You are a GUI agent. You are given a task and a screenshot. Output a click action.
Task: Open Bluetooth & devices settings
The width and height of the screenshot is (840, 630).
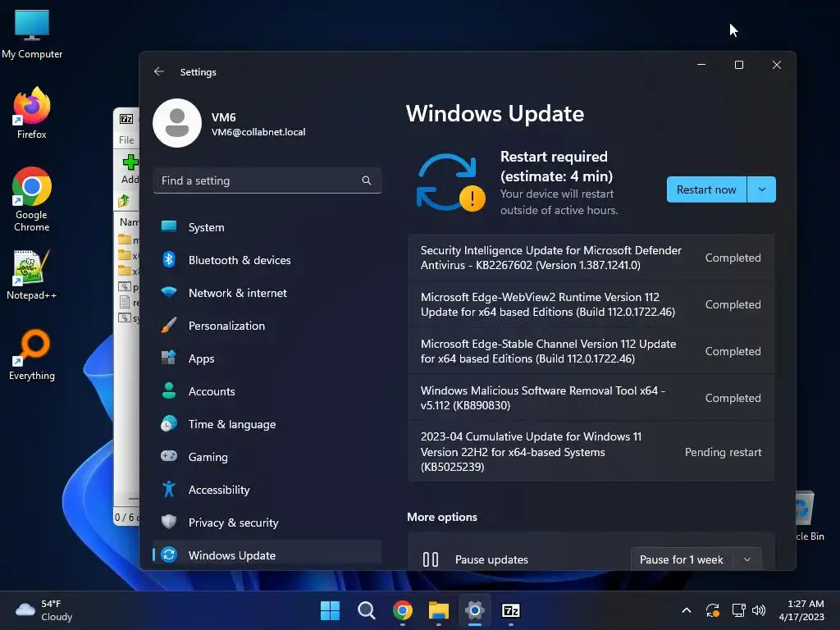coord(267,260)
